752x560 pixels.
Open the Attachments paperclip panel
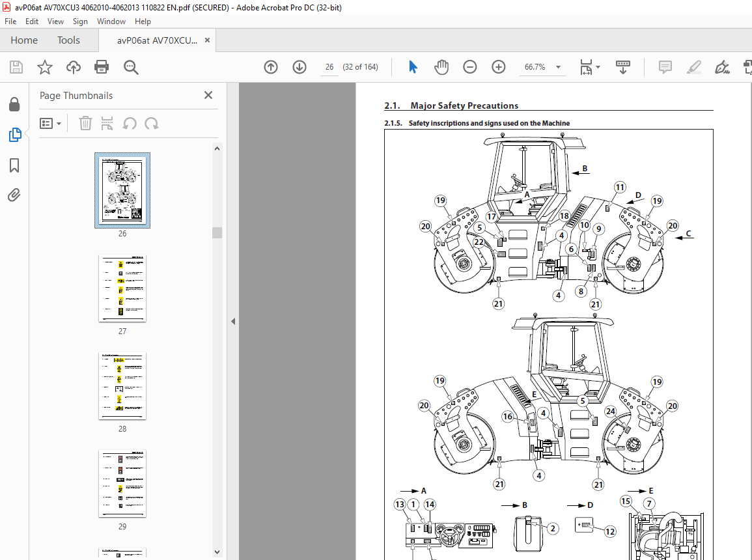pos(14,195)
